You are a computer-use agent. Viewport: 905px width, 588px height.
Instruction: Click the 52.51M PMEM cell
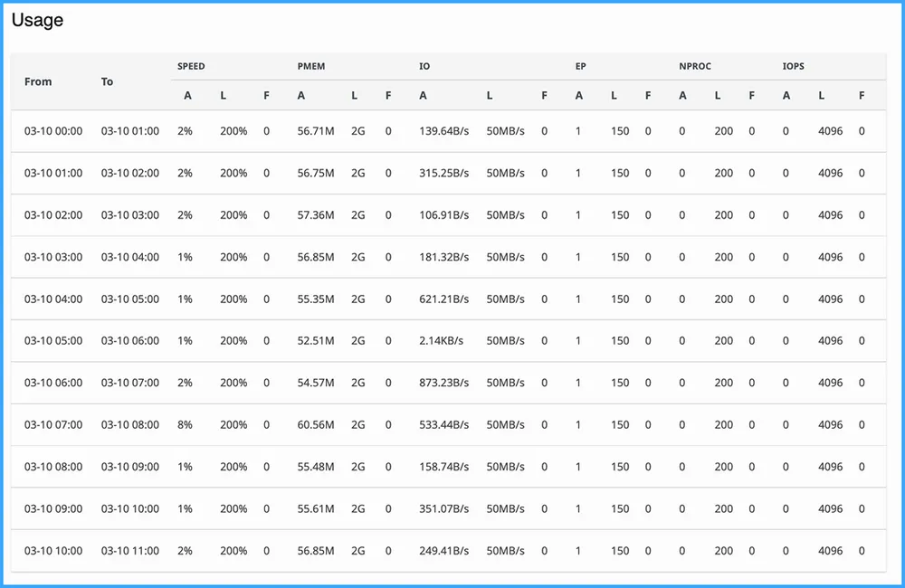(316, 341)
